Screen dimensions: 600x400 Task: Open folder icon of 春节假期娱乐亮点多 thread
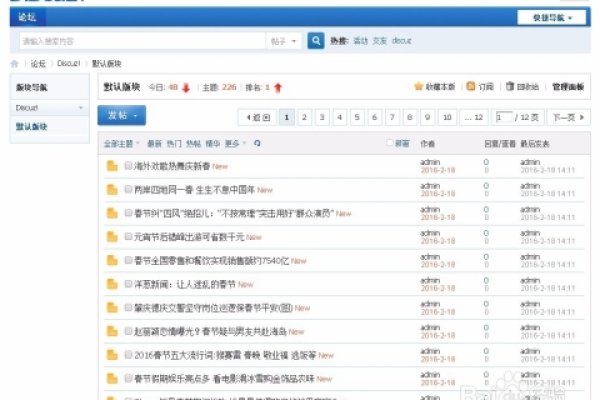[x=112, y=379]
